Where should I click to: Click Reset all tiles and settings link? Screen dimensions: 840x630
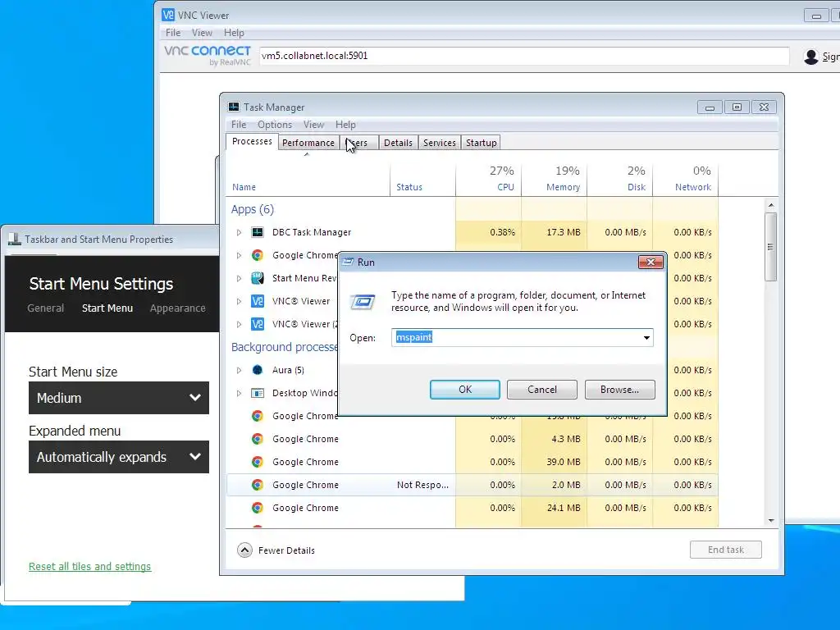tap(90, 566)
